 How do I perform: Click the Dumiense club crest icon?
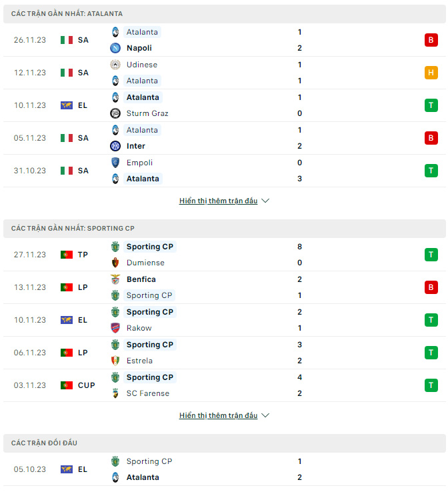[x=115, y=263]
